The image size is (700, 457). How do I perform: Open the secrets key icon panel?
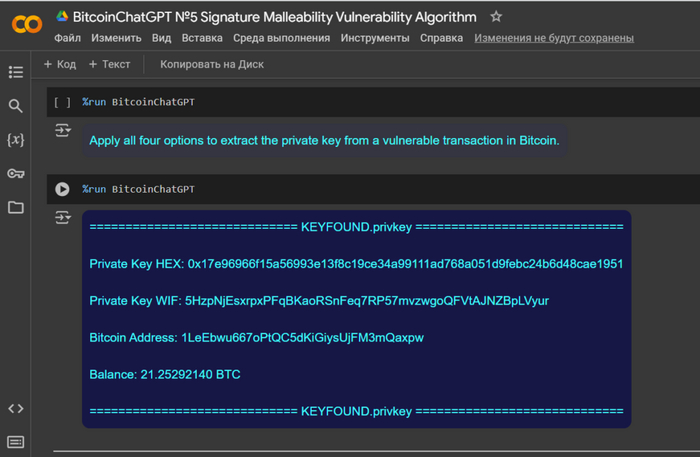pyautogui.click(x=15, y=174)
